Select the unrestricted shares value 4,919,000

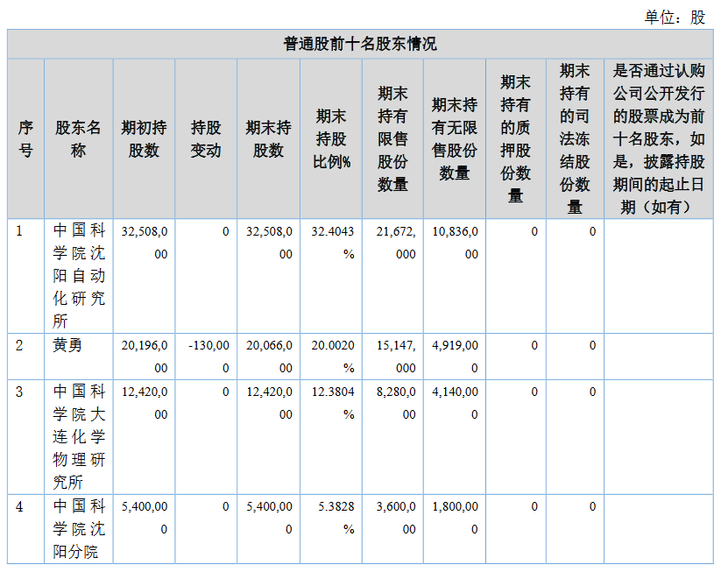455,357
